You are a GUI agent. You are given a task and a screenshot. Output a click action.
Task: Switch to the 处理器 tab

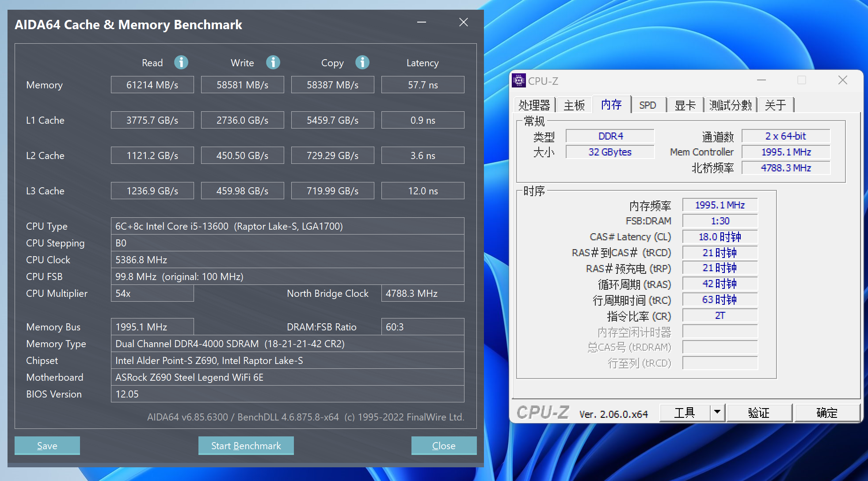tap(534, 105)
